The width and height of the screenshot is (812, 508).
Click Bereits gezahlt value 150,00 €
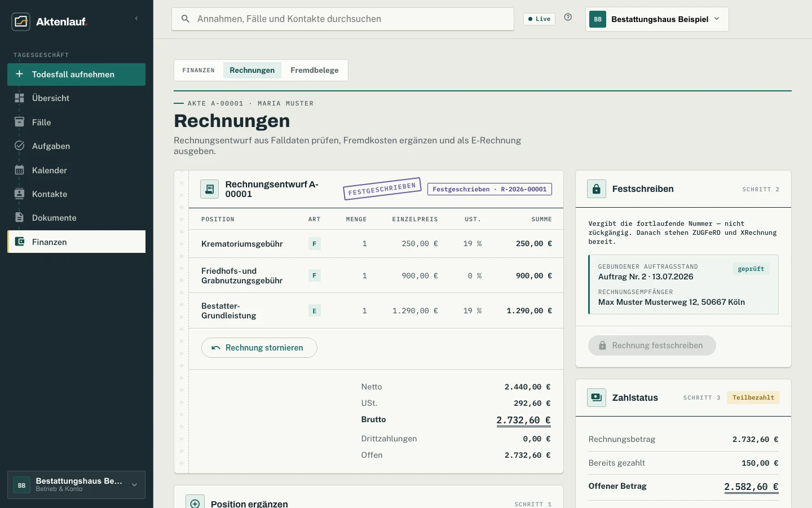pyautogui.click(x=760, y=463)
